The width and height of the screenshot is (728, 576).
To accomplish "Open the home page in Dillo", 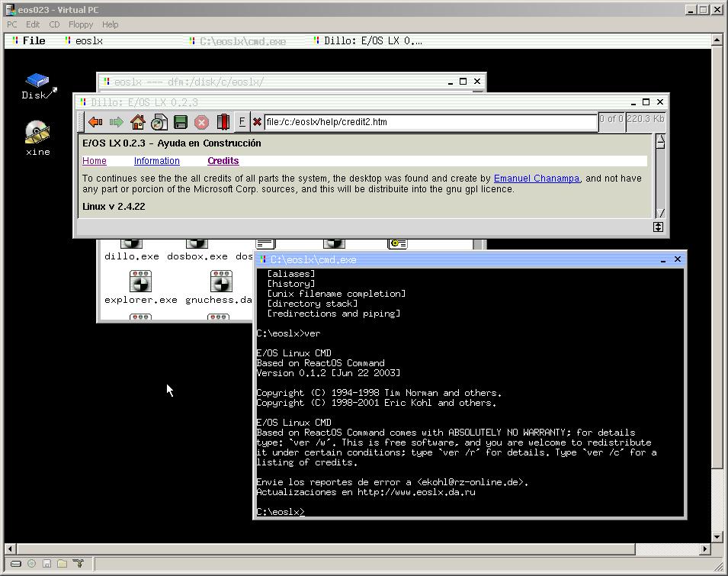I will click(x=137, y=122).
